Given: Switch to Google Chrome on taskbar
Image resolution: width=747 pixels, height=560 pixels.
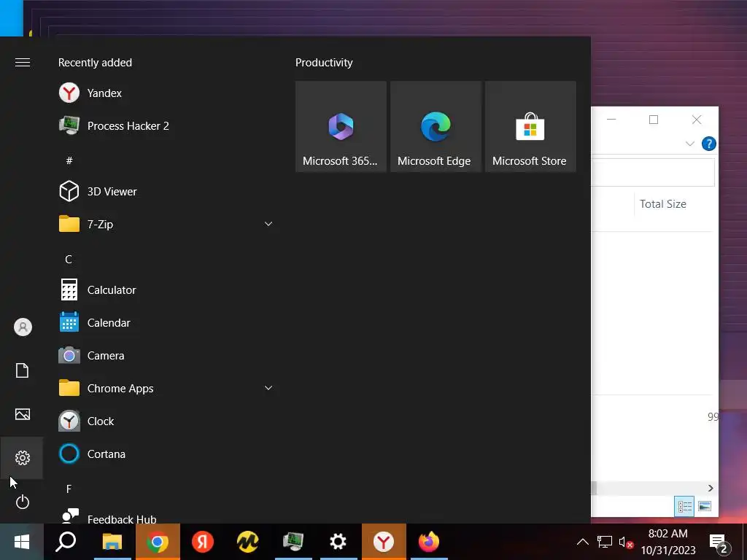Looking at the screenshot, I should pos(158,542).
